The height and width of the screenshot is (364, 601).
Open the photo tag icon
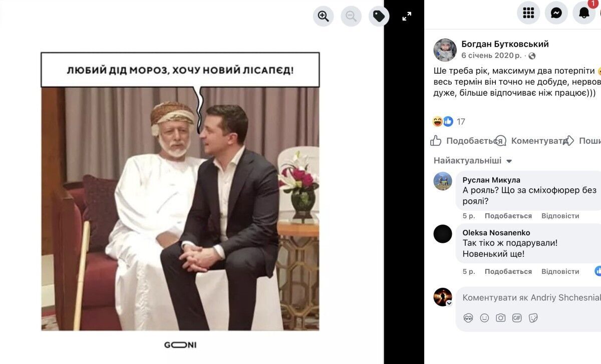tap(379, 16)
